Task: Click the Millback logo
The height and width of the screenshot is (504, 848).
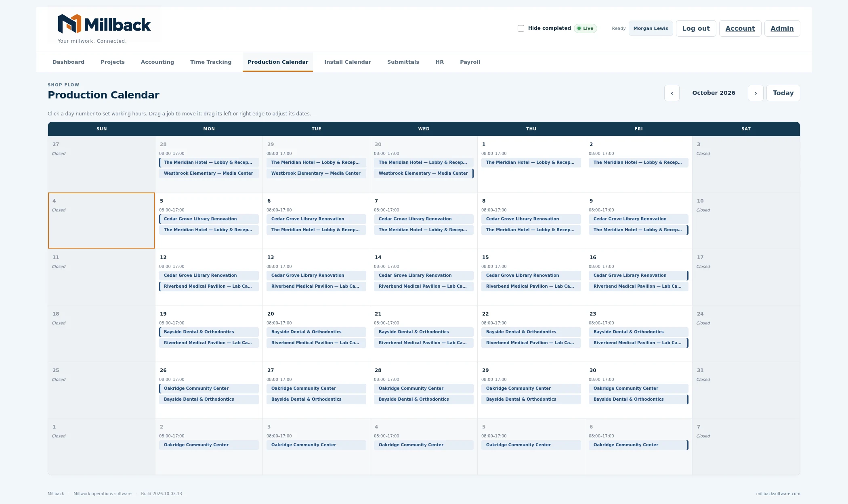Action: 104,24
